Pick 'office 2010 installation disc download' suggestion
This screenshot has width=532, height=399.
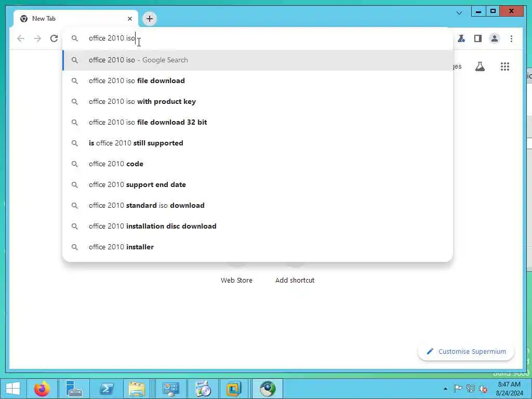tap(258, 226)
